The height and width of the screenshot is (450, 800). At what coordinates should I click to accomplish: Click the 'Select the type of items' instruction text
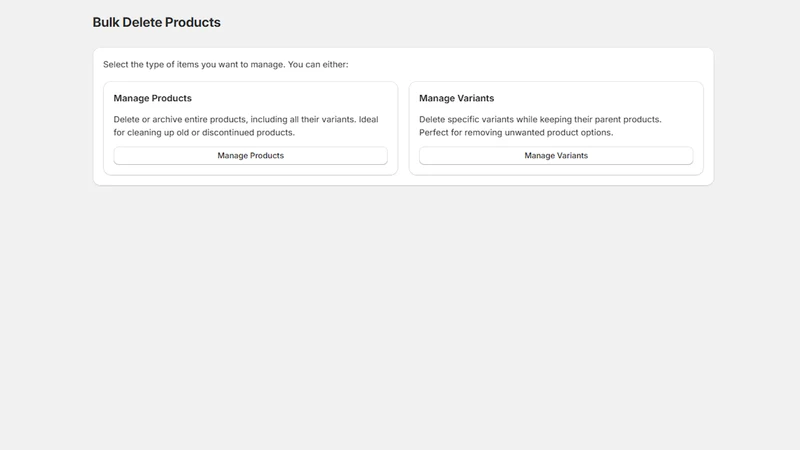tap(226, 64)
